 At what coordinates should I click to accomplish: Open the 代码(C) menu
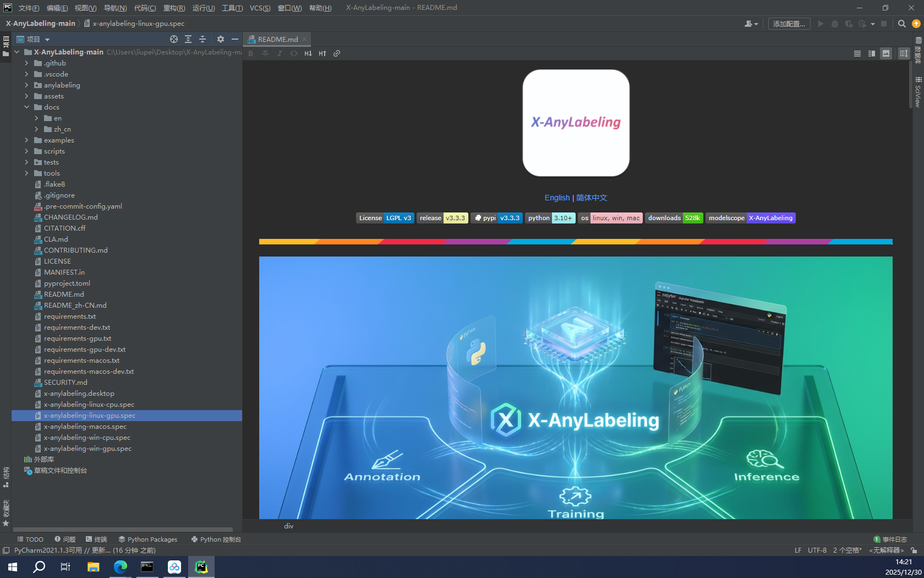click(145, 8)
